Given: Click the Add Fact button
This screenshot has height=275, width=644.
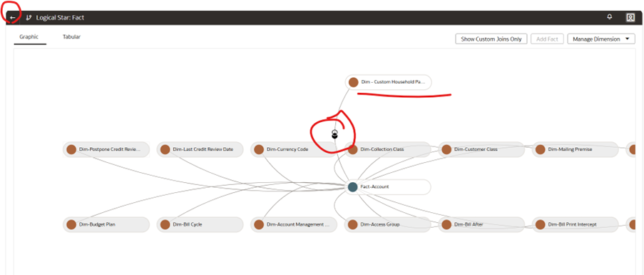Looking at the screenshot, I should tap(547, 39).
